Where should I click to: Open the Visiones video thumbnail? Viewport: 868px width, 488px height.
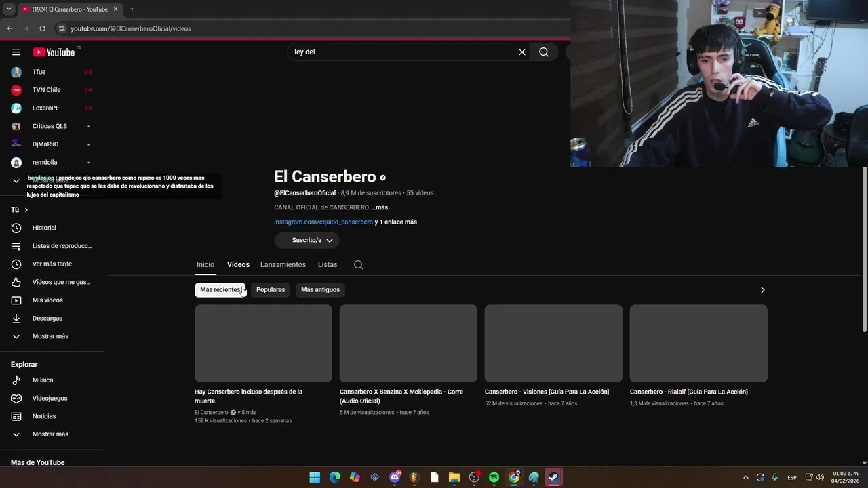tap(553, 343)
